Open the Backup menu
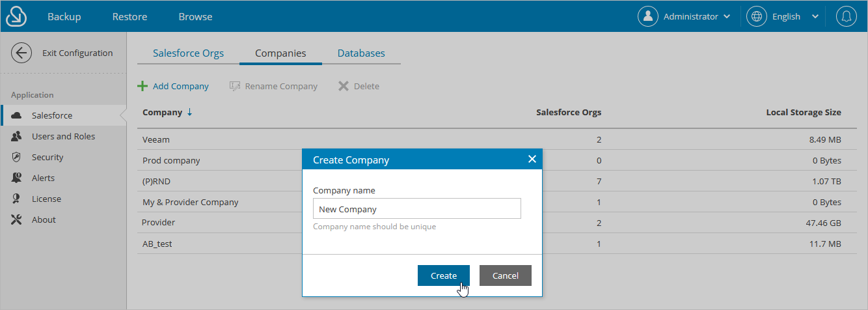The height and width of the screenshot is (310, 868). coord(64,16)
